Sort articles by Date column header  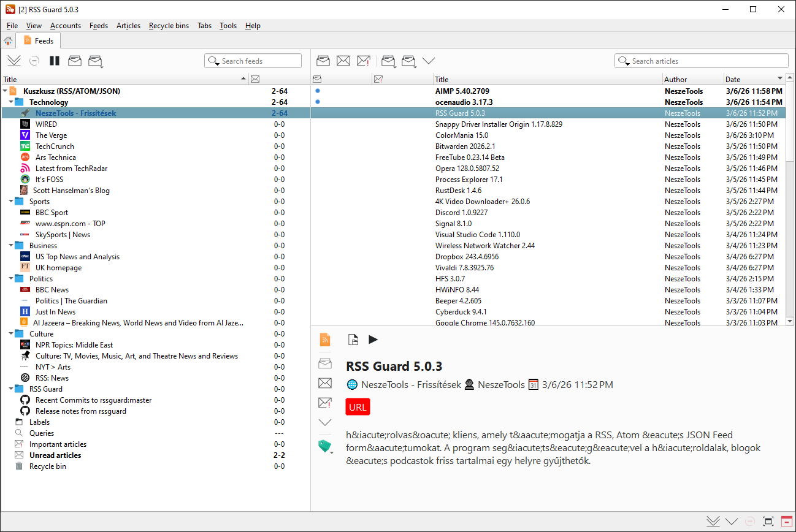click(x=754, y=79)
